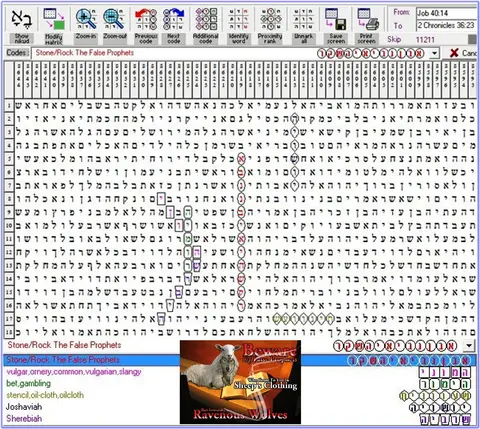Open the Proximity rank tool
480x429 pixels.
click(270, 19)
